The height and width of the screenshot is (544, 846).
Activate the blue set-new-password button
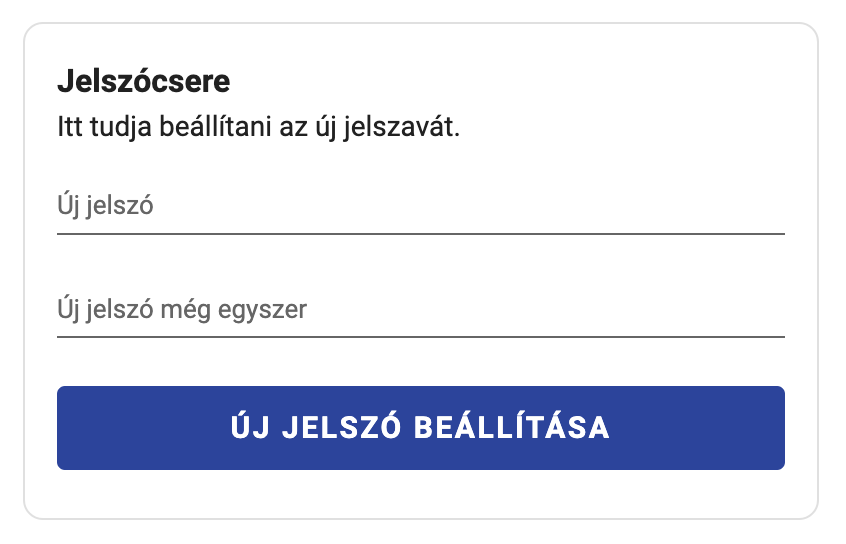[x=420, y=428]
